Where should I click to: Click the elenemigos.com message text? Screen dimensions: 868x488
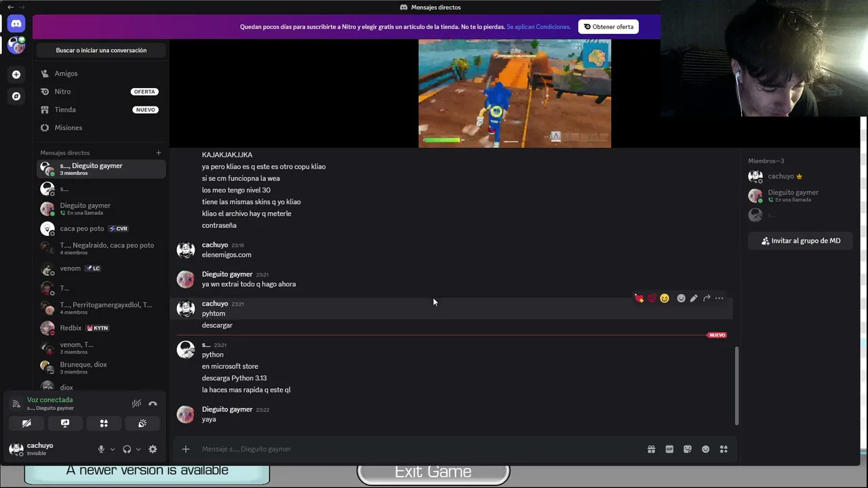[x=226, y=255]
